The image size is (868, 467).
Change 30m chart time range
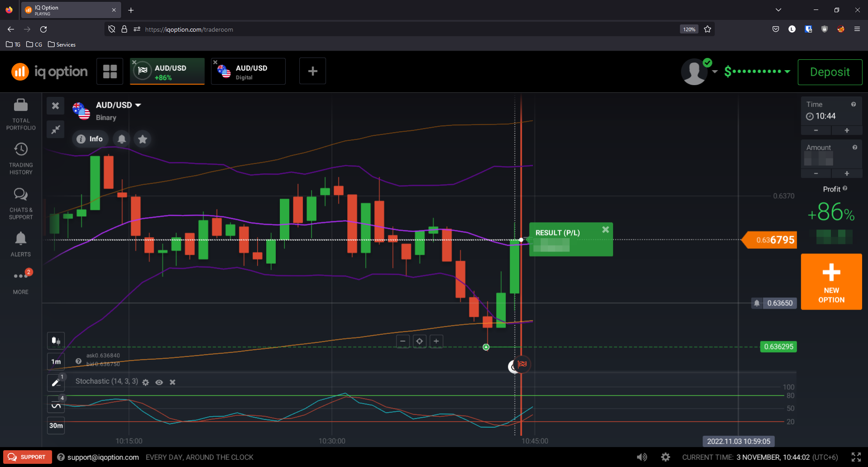[x=56, y=426]
